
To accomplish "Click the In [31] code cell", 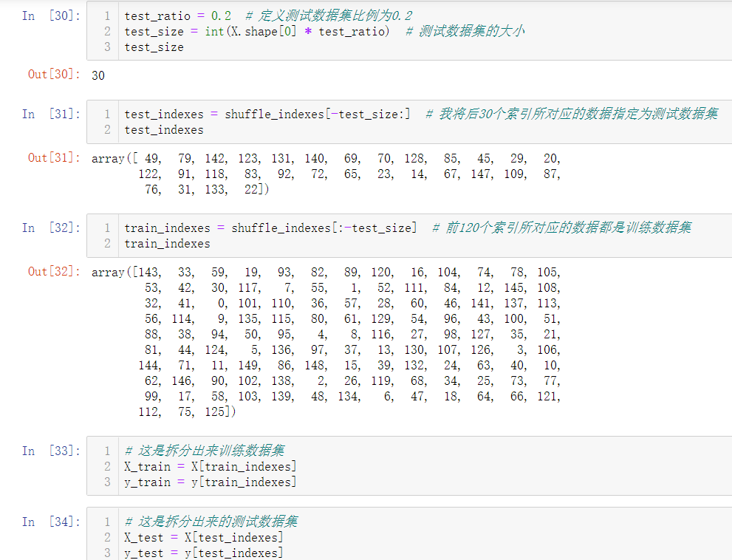I will [x=409, y=122].
